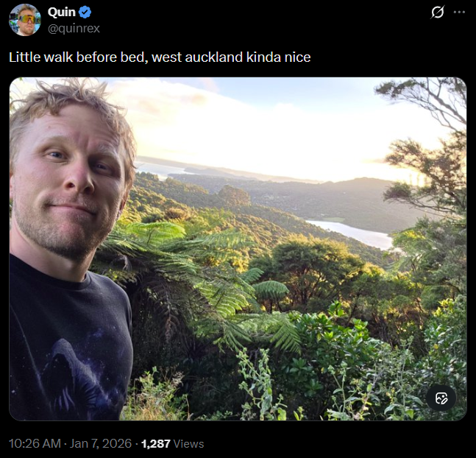Click the tweet text about west auckland
476x458 pixels.
[x=160, y=57]
